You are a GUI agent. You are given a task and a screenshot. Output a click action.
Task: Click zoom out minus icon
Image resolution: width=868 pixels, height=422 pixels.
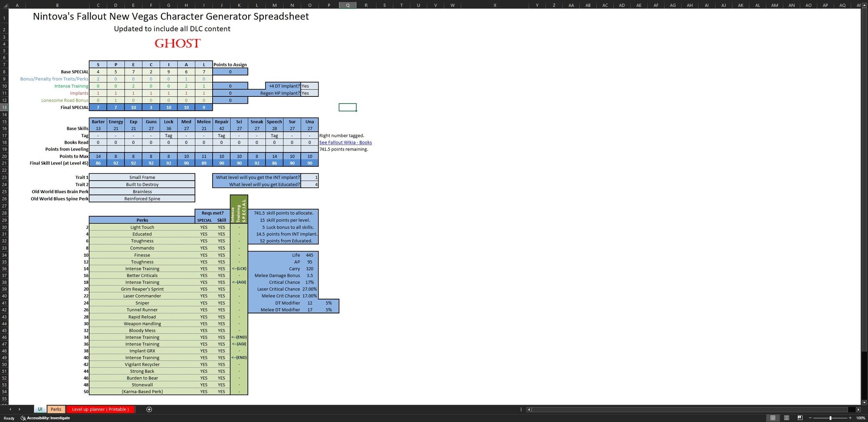coord(810,418)
